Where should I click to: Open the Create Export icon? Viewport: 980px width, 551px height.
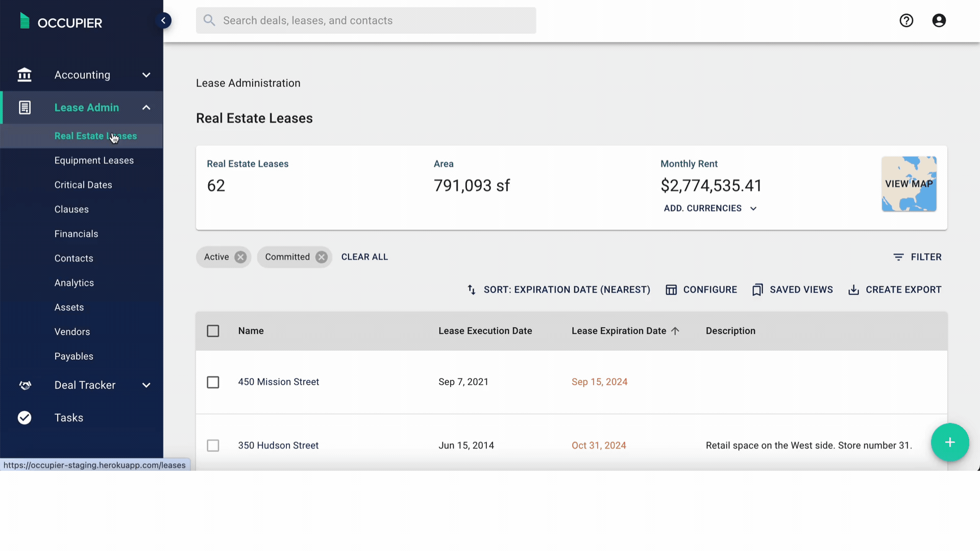[x=854, y=289]
